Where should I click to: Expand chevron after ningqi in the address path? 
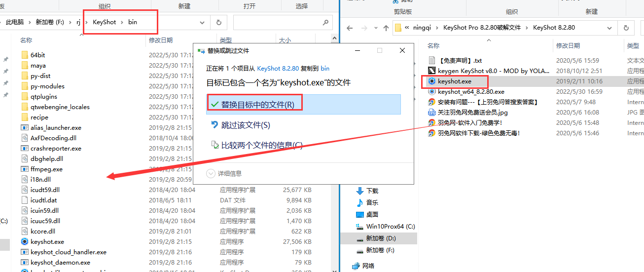(437, 28)
